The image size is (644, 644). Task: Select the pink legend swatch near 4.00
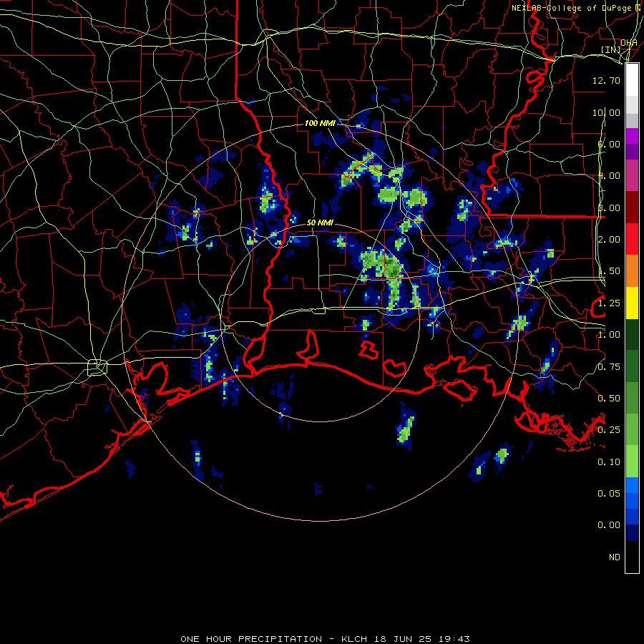click(x=632, y=175)
